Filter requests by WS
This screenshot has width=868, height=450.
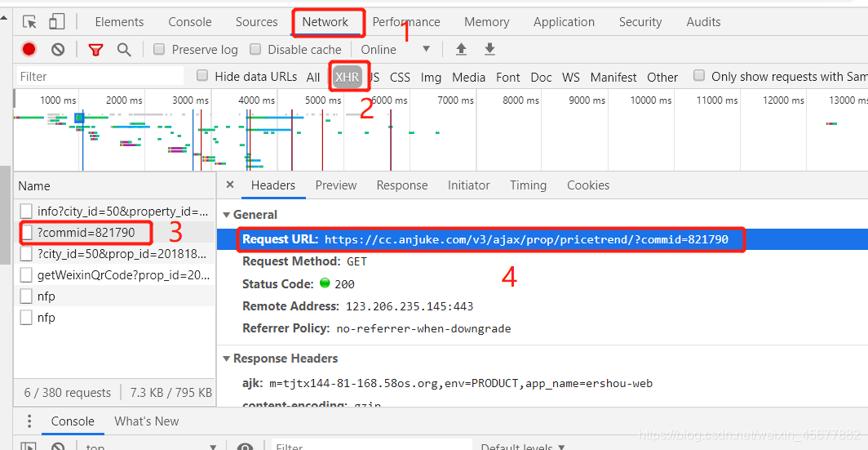pos(571,77)
